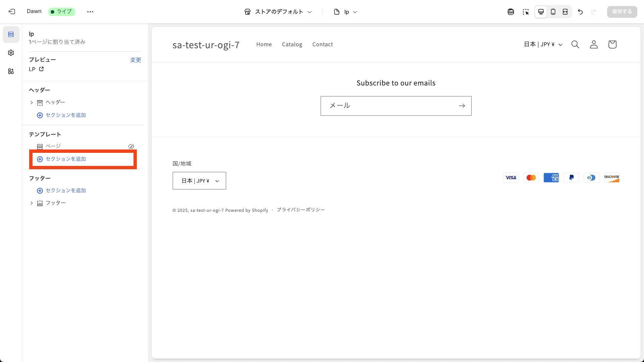Open theme settings with the gear icon
644x362 pixels.
11,53
